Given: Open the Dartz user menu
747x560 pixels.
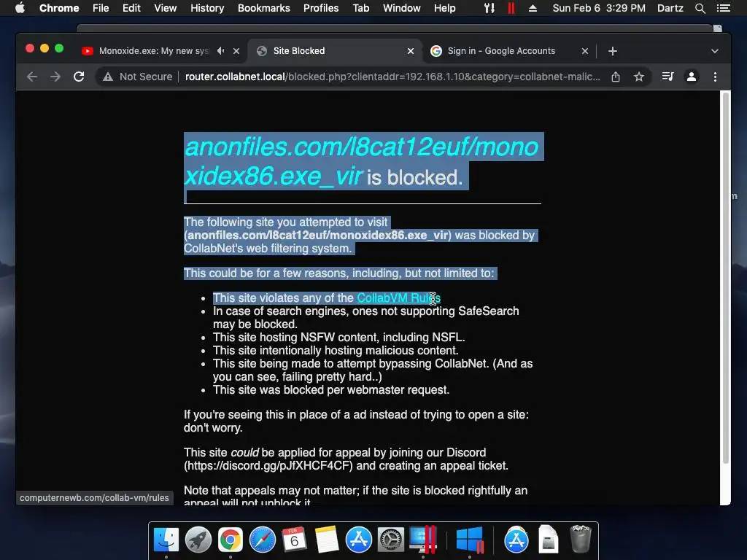Looking at the screenshot, I should (670, 8).
